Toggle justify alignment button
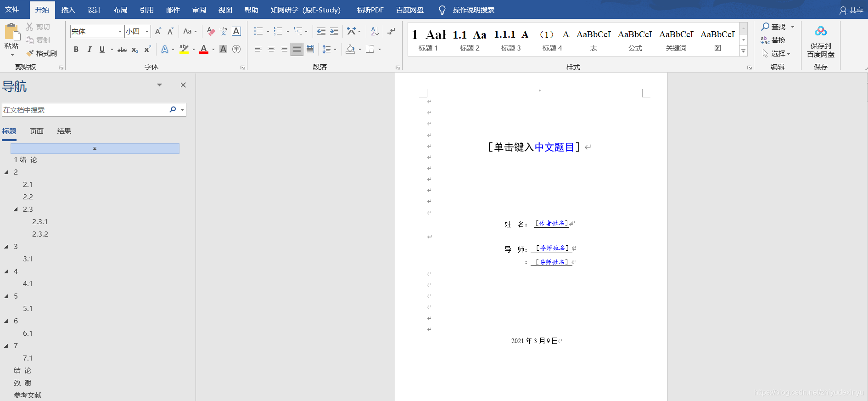 297,49
